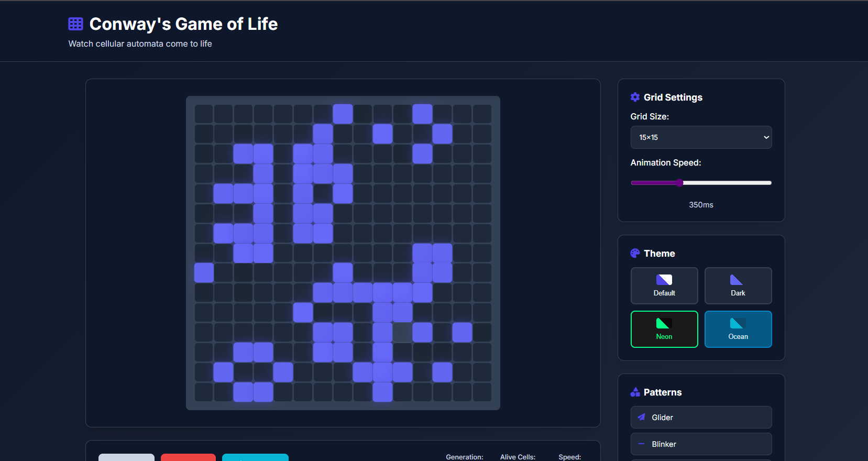This screenshot has height=461, width=868.
Task: Open the Grid Size dropdown
Action: coord(700,137)
